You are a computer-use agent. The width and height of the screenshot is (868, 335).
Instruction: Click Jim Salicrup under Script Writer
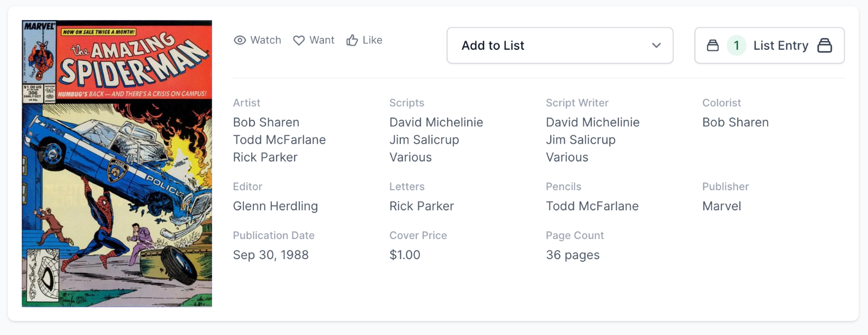pos(580,140)
